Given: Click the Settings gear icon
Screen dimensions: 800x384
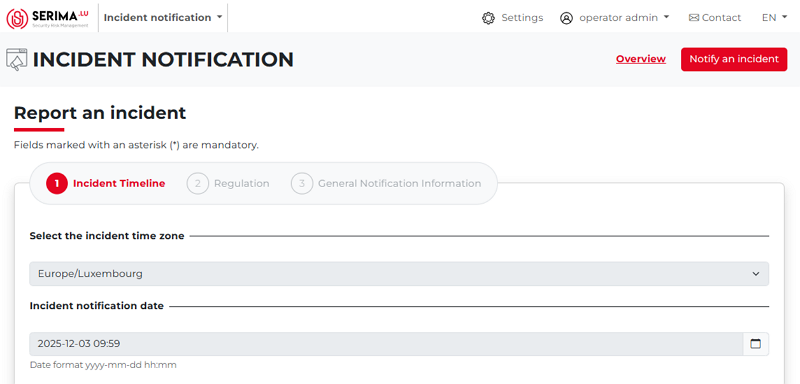Looking at the screenshot, I should 488,18.
